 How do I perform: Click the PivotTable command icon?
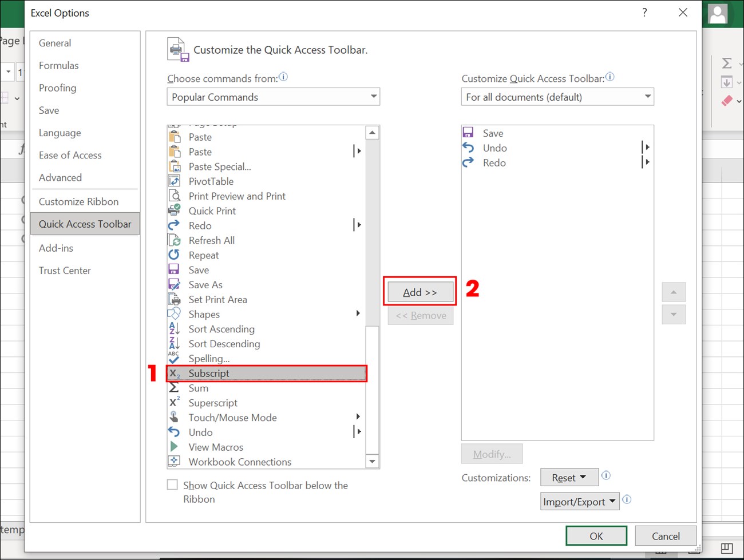tap(175, 181)
